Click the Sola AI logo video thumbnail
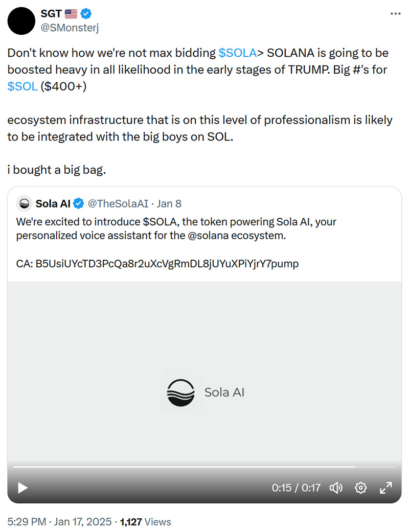The height and width of the screenshot is (532, 409). 204,392
